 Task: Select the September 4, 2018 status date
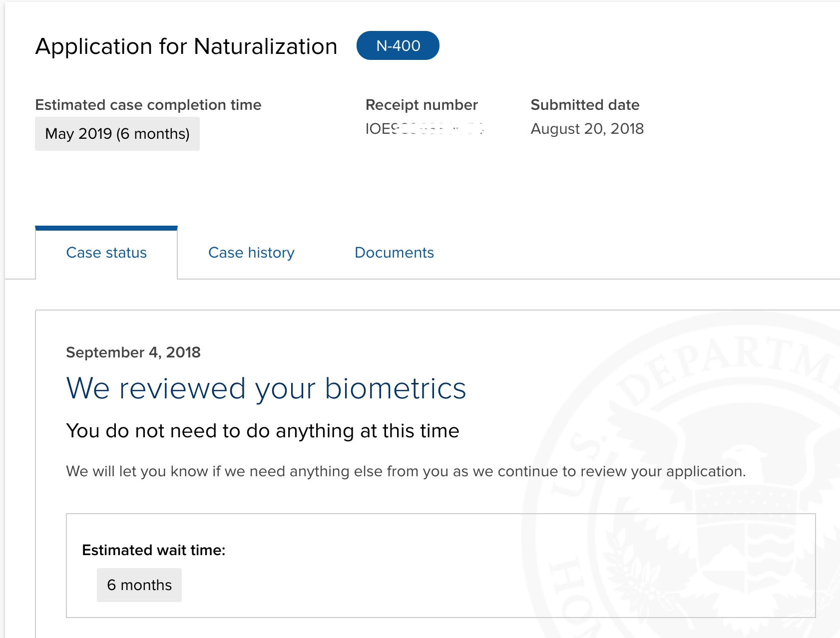click(133, 352)
